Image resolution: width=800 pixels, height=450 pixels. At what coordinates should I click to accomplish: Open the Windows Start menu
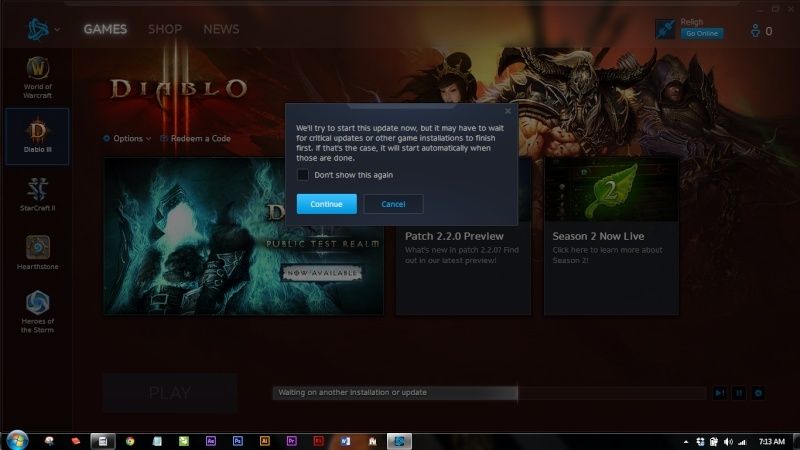(17, 440)
